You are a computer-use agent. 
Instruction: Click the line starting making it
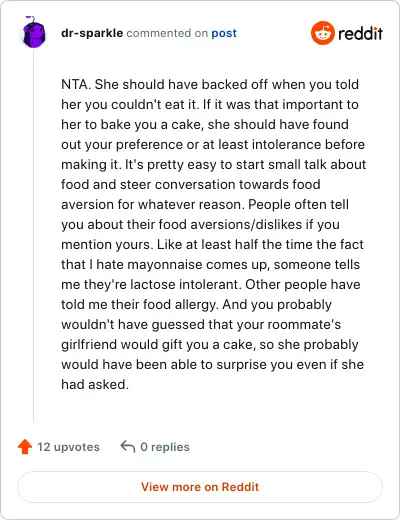pyautogui.click(x=213, y=165)
